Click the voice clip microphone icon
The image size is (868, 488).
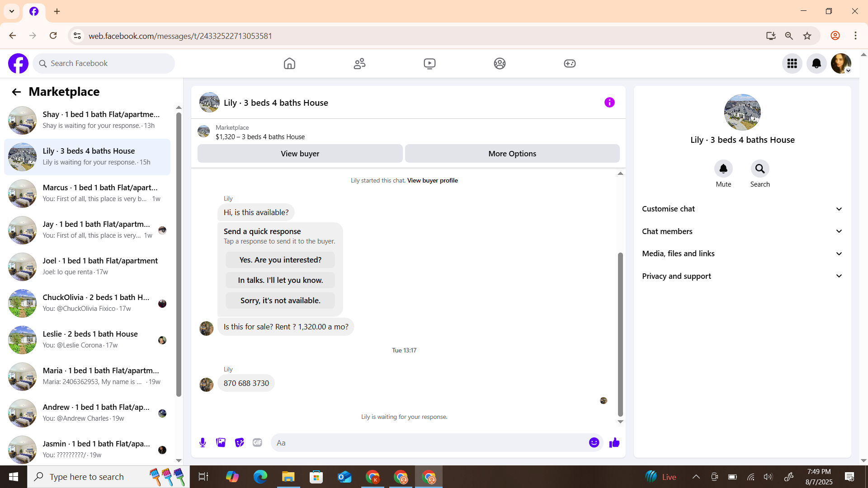click(x=203, y=443)
